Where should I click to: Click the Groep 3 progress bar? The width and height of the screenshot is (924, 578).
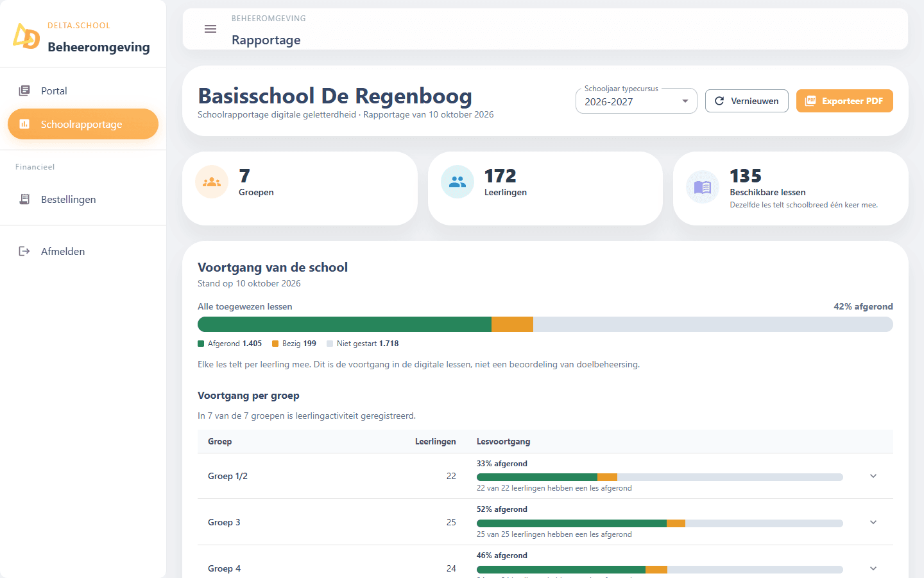click(660, 523)
